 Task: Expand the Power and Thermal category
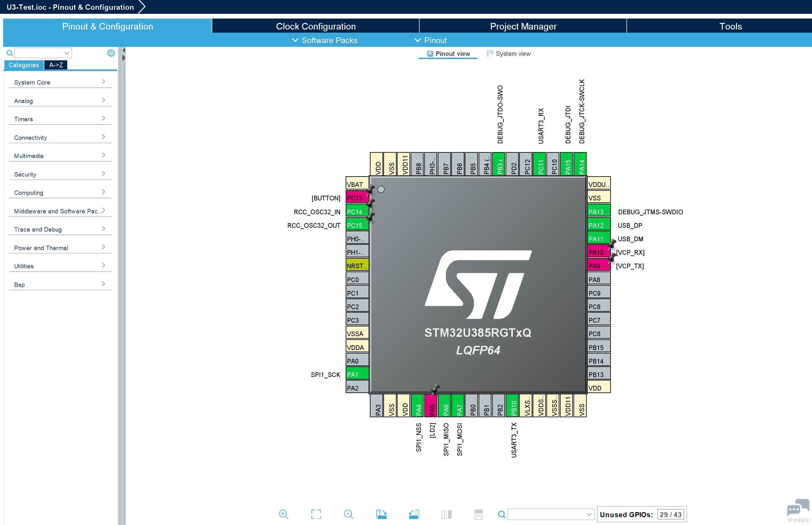coord(60,248)
